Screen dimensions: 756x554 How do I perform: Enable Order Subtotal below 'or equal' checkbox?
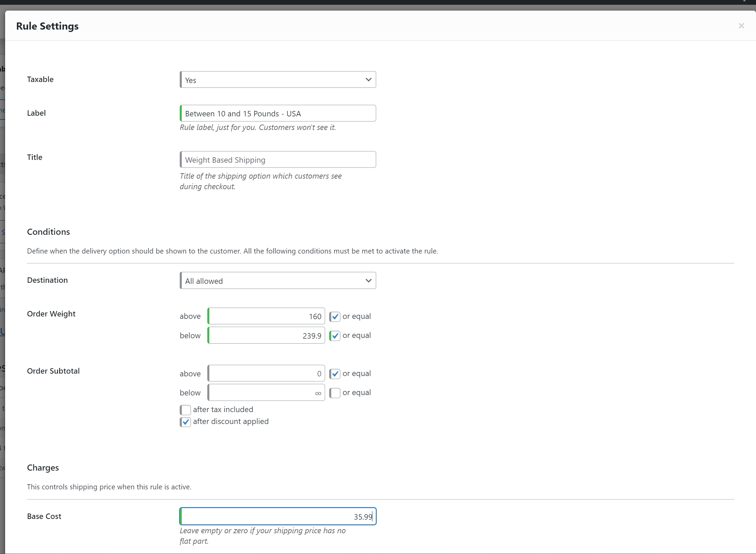335,393
